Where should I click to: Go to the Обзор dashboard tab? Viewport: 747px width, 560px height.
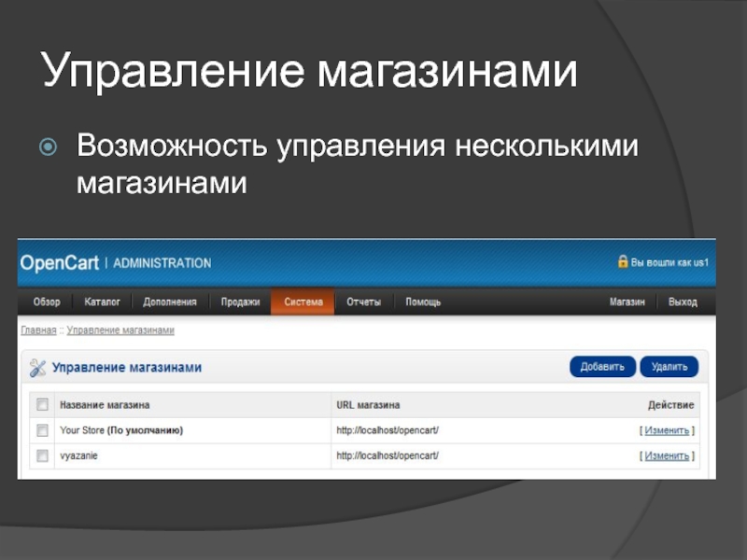[47, 302]
